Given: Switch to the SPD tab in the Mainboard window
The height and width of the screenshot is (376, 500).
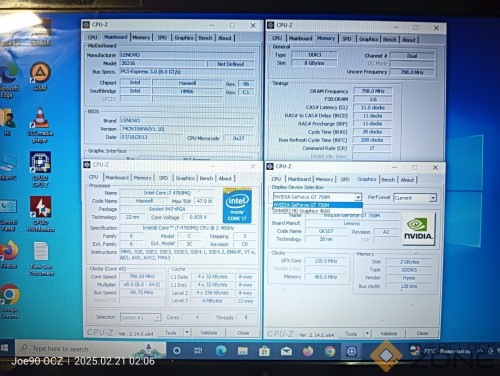Looking at the screenshot, I should (162, 38).
